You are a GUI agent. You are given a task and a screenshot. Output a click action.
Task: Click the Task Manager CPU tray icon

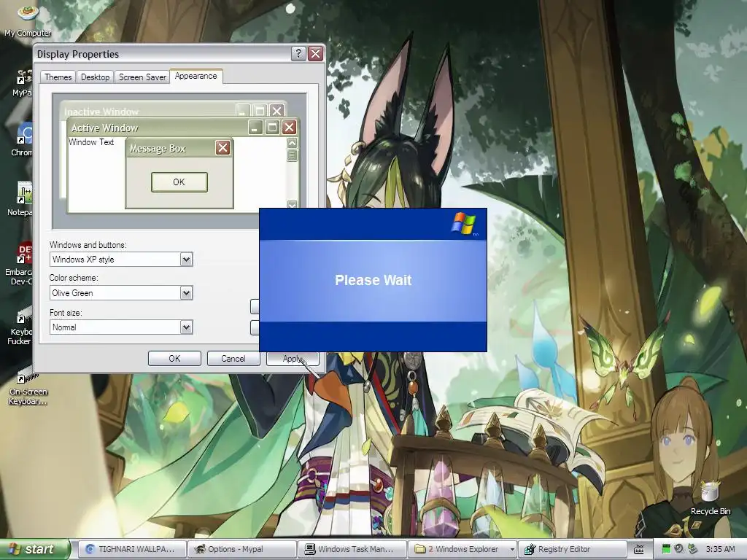pyautogui.click(x=667, y=549)
